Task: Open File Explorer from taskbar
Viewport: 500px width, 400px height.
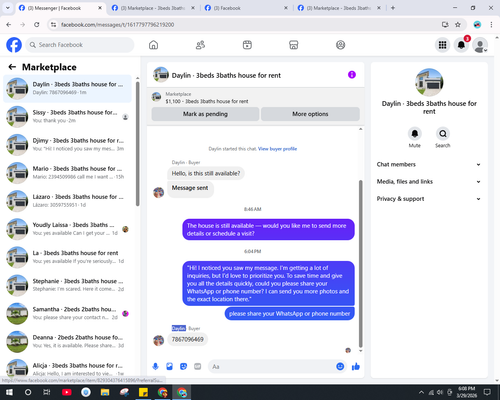Action: (105, 392)
